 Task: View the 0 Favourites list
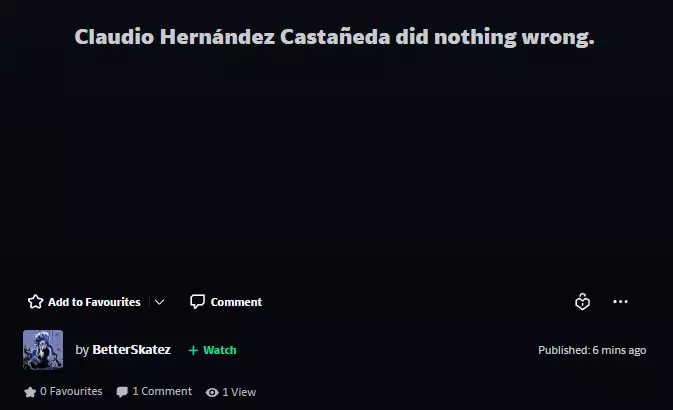coord(71,392)
